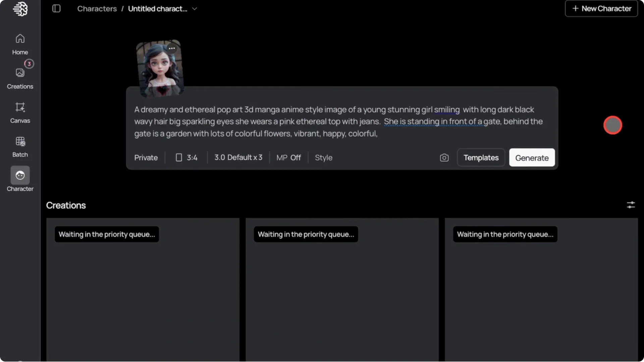Change the Private visibility setting
This screenshot has width=644, height=362.
146,158
